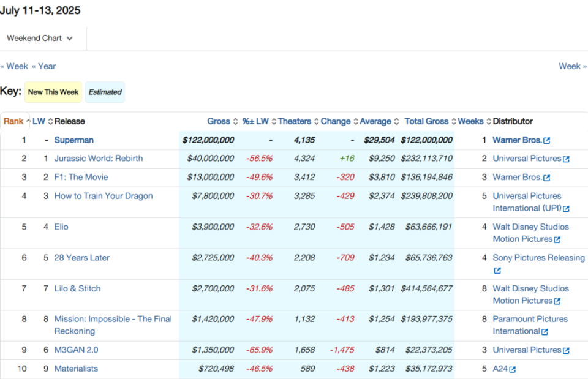Open Mission: Impossible - The Final Reckoning link
588x379 pixels.
click(113, 325)
